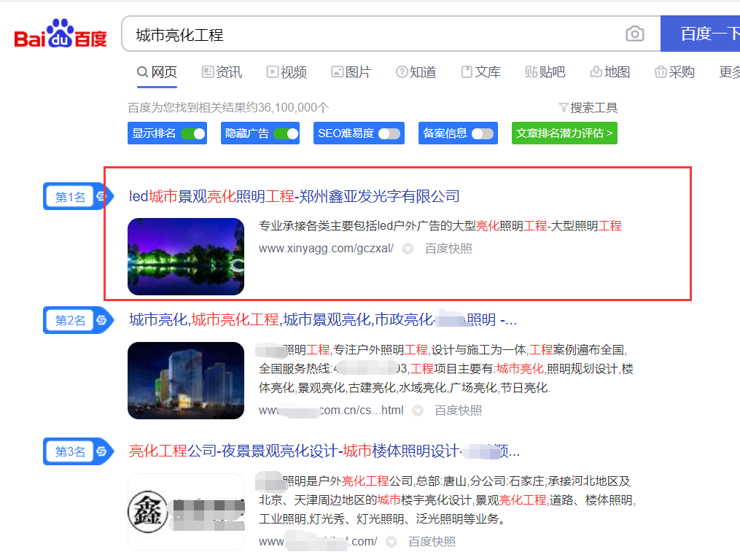Click the rank 1 badge link icon
740x560 pixels.
[101, 196]
